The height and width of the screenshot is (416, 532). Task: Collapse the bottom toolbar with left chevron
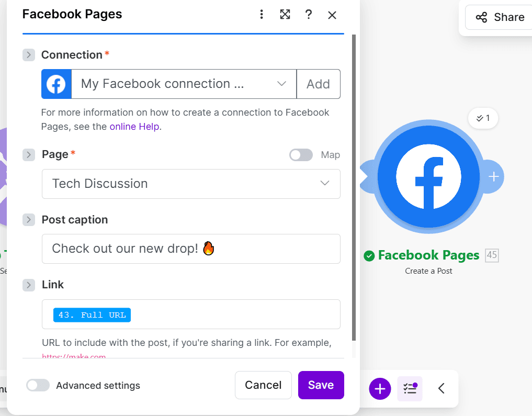442,389
